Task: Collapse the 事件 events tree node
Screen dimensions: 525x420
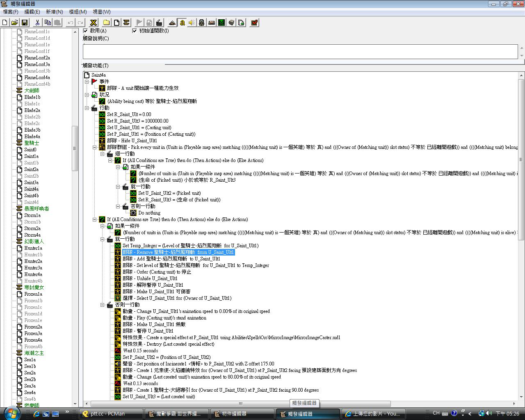Action: (87, 82)
